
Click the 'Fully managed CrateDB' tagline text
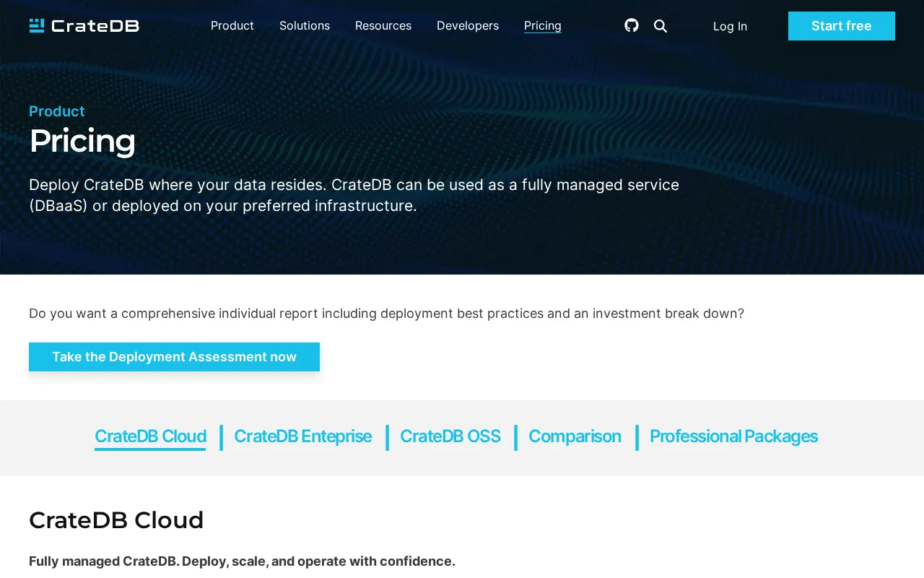click(242, 561)
